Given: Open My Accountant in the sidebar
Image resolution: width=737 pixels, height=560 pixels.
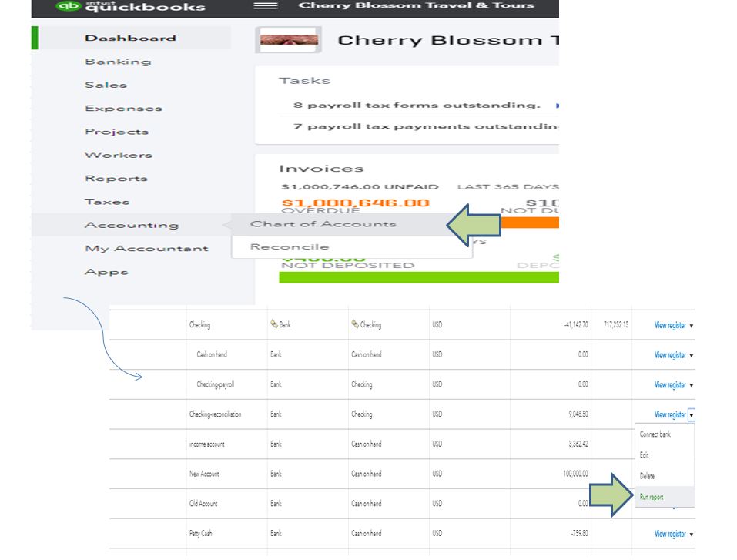Looking at the screenshot, I should (146, 249).
